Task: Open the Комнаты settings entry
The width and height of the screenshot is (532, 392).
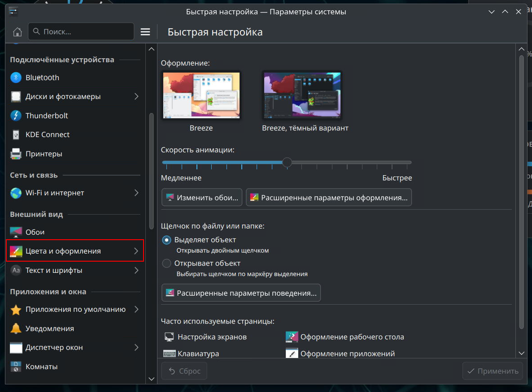Action: coord(41,366)
